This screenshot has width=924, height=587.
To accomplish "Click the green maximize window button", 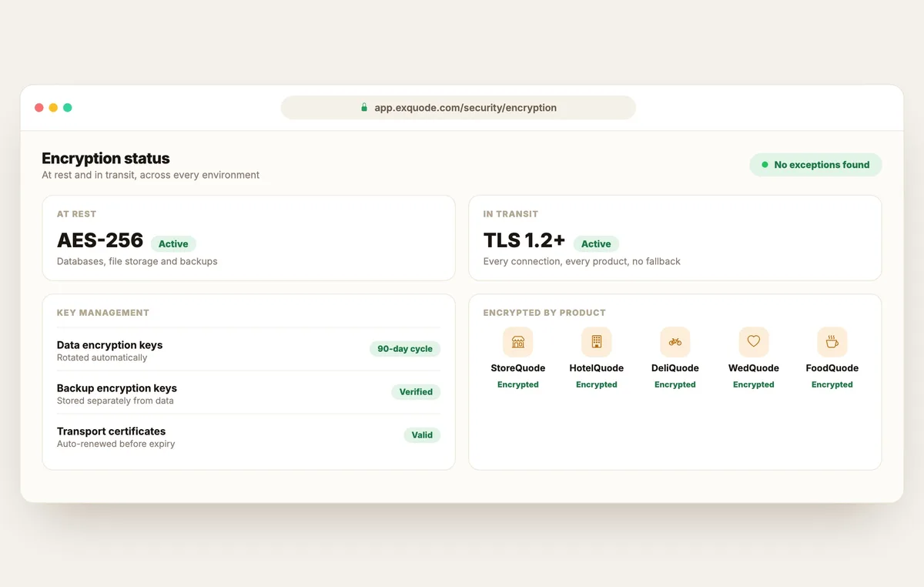I will point(68,108).
